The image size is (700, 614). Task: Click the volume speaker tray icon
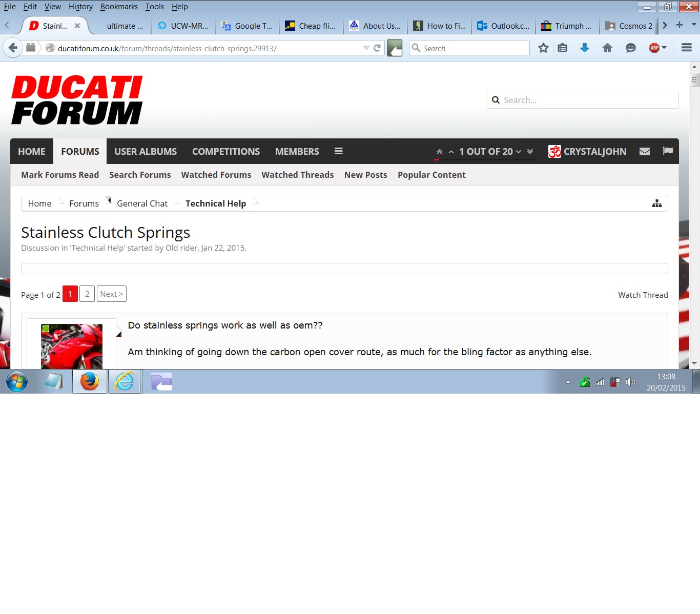(x=630, y=382)
